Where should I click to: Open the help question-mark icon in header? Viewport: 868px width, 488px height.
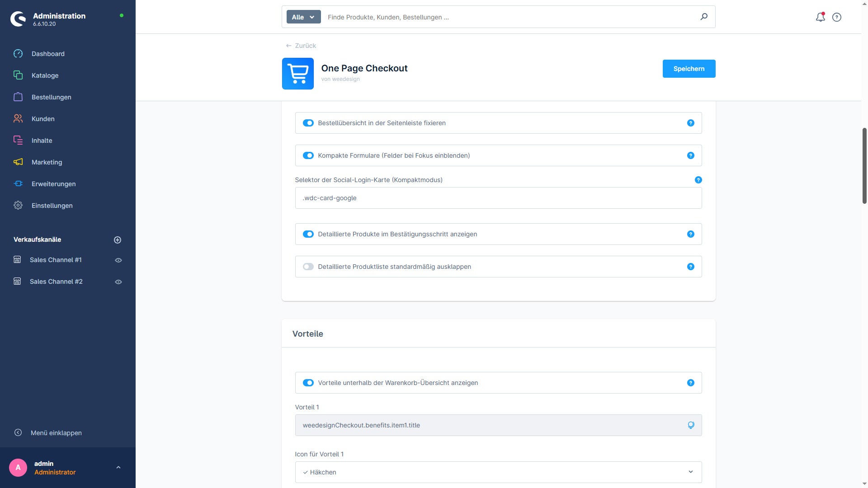(x=837, y=17)
